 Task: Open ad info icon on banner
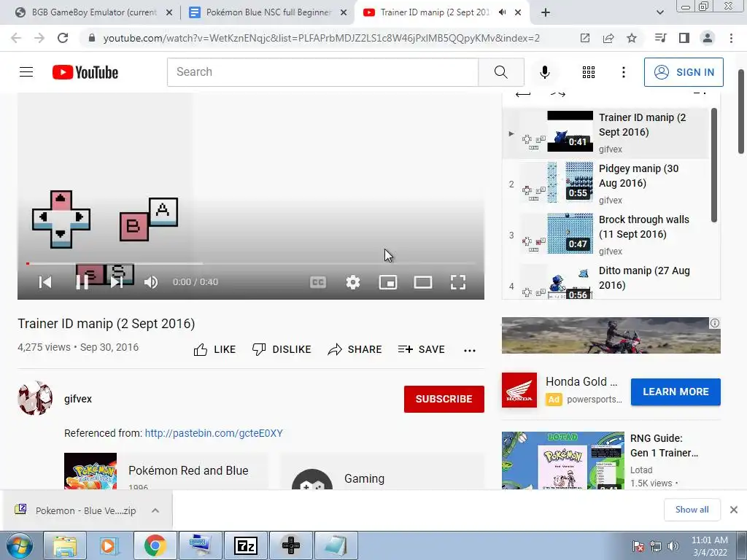tap(715, 323)
